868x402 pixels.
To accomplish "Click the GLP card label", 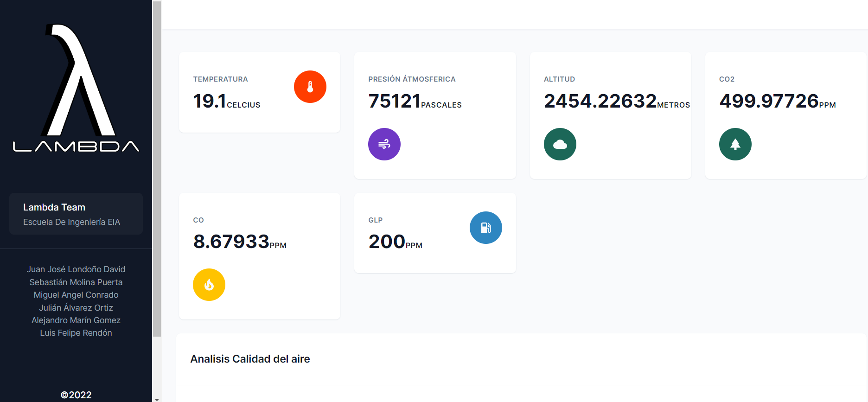I will [376, 220].
